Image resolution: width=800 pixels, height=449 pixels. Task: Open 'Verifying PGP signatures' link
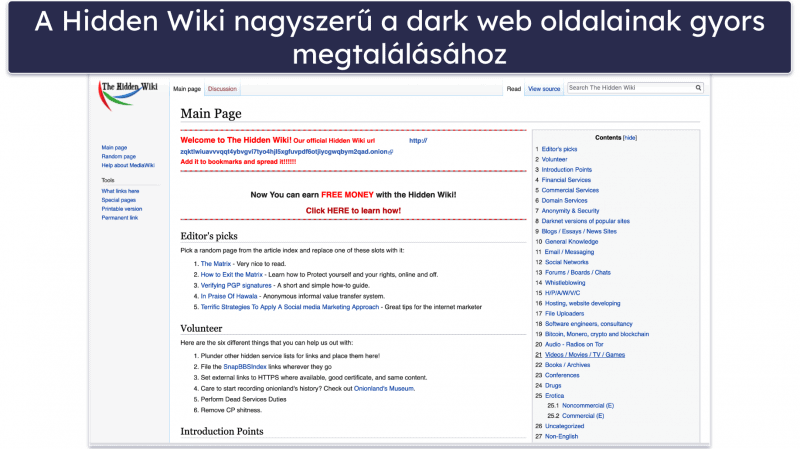point(236,286)
